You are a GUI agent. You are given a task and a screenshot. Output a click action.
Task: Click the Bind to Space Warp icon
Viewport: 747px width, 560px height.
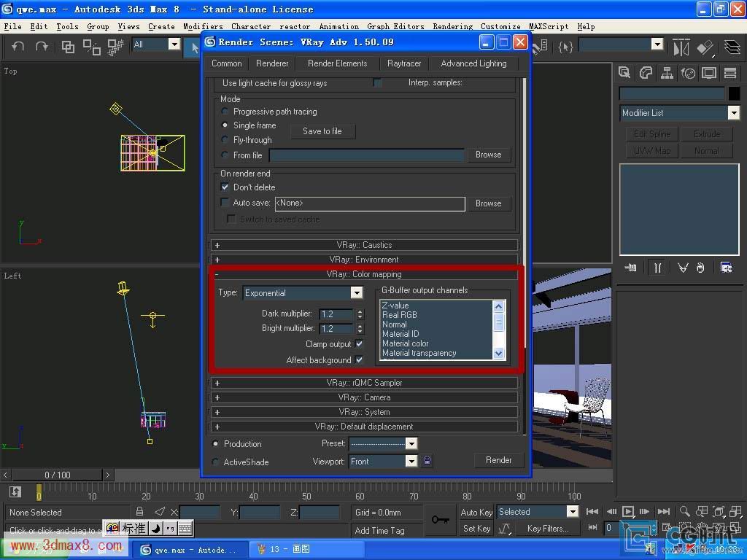[115, 47]
